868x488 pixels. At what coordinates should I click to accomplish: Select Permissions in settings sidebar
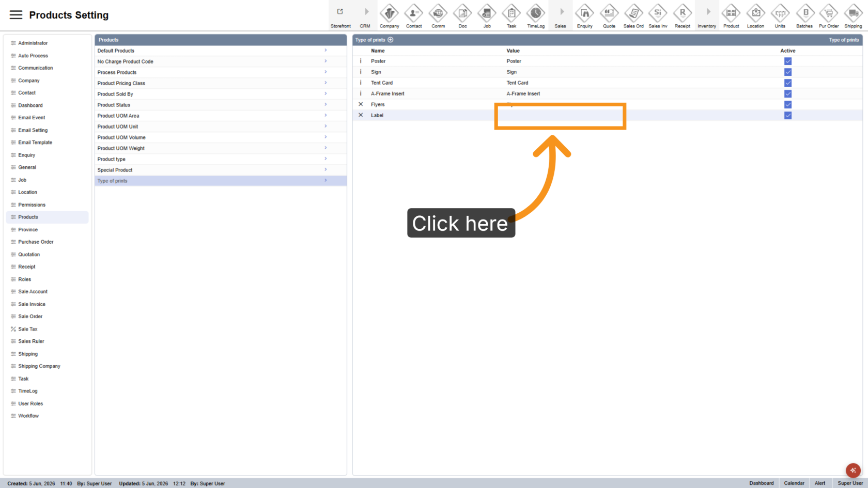point(47,205)
